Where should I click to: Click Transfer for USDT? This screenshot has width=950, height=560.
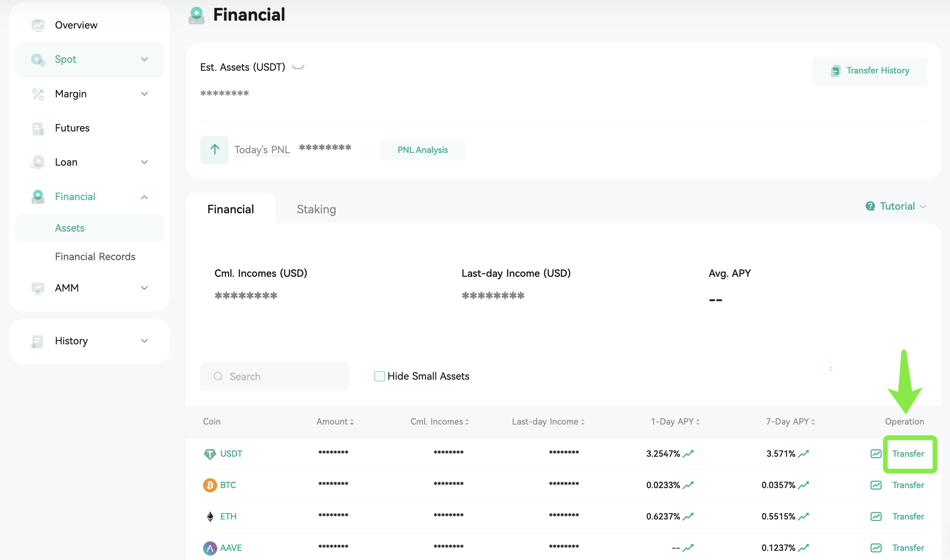908,454
